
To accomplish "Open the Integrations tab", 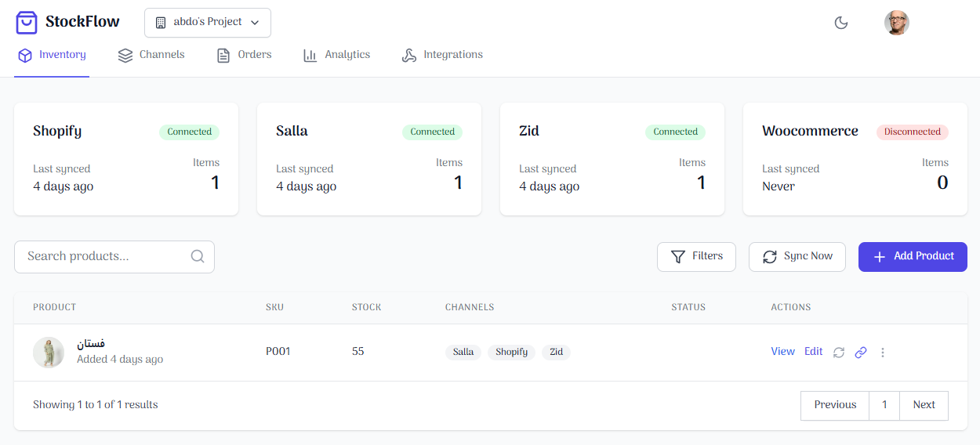I will (442, 56).
